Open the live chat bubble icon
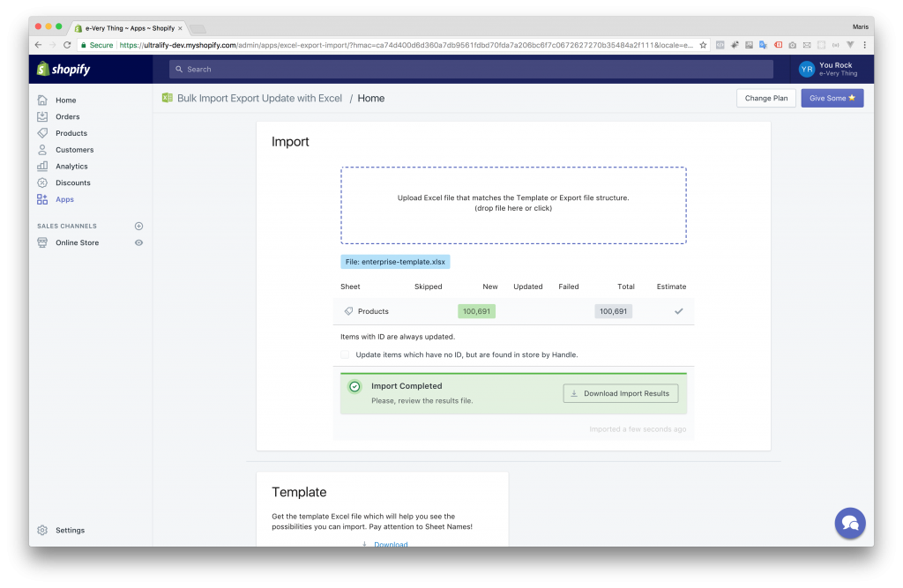The width and height of the screenshot is (903, 588). point(850,523)
